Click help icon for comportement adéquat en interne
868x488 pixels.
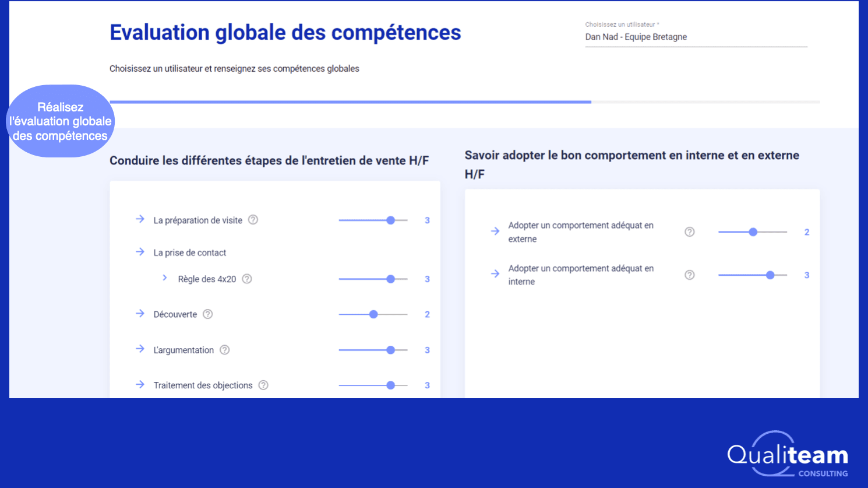click(689, 275)
